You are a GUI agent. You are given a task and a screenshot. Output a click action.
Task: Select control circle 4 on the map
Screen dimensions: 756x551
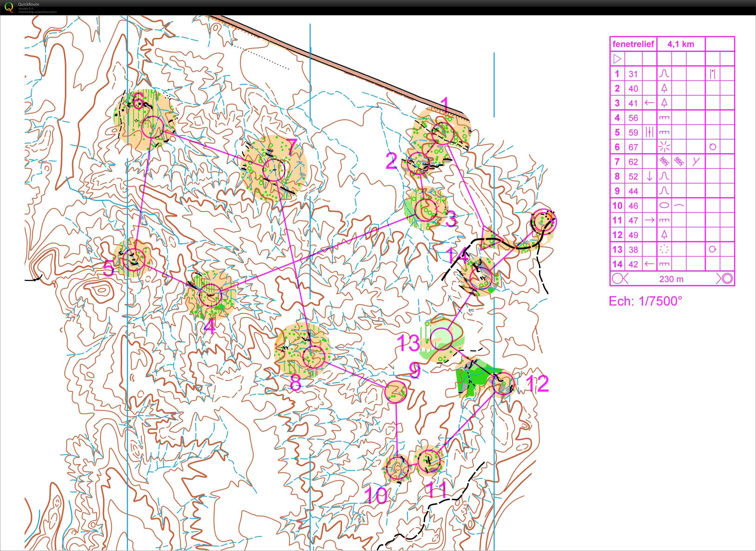pos(210,295)
